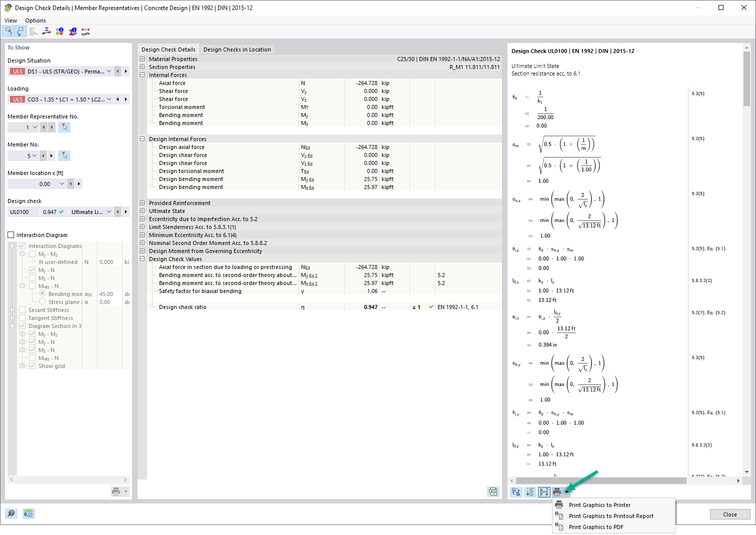This screenshot has height=535, width=756.
Task: Click the Close button
Action: 730,514
